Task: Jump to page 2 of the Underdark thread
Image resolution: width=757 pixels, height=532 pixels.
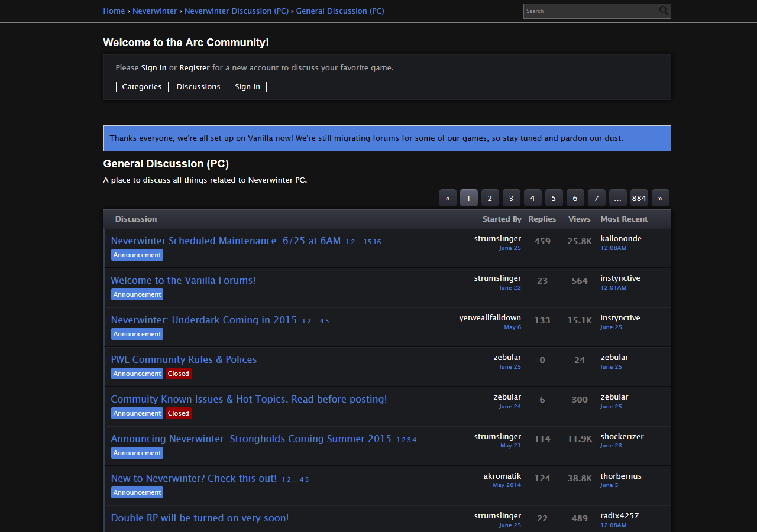Action: point(309,320)
